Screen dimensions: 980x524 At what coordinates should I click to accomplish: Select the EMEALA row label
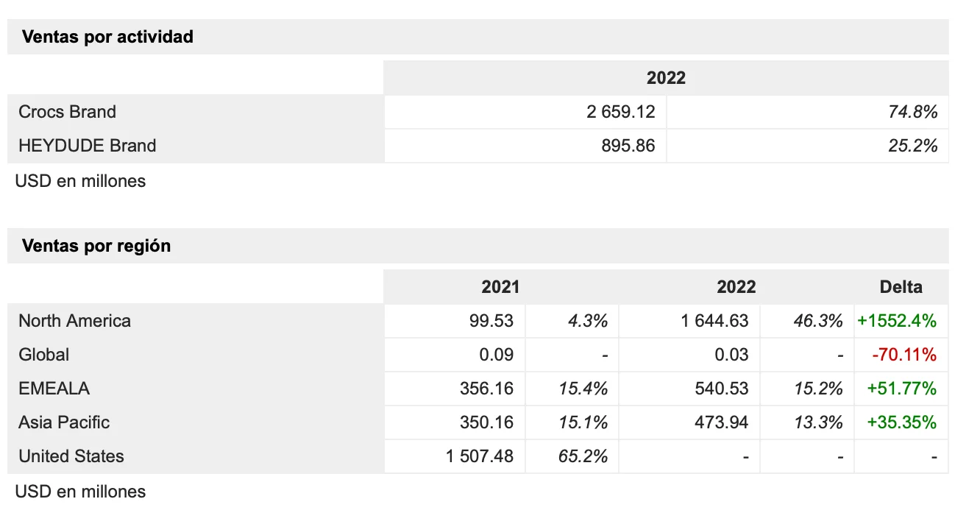54,389
